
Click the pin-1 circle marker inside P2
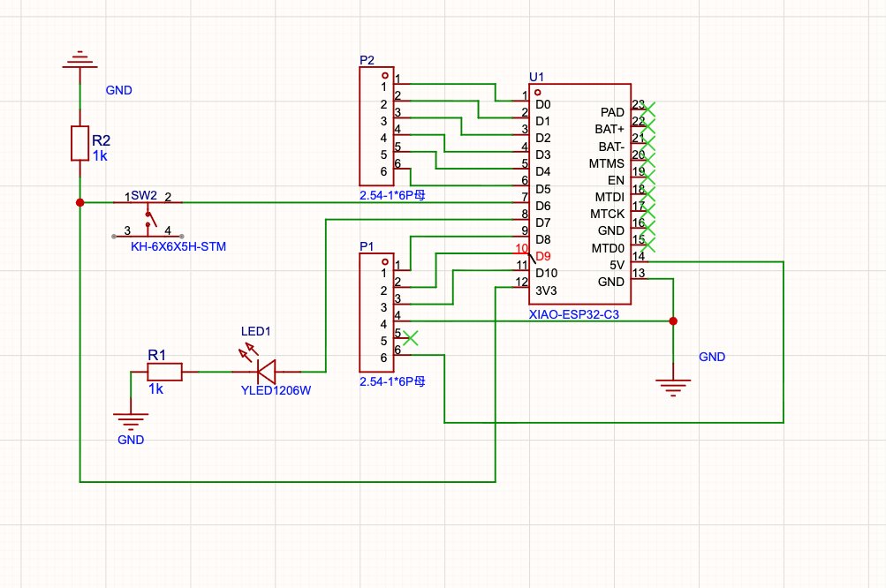pos(385,75)
